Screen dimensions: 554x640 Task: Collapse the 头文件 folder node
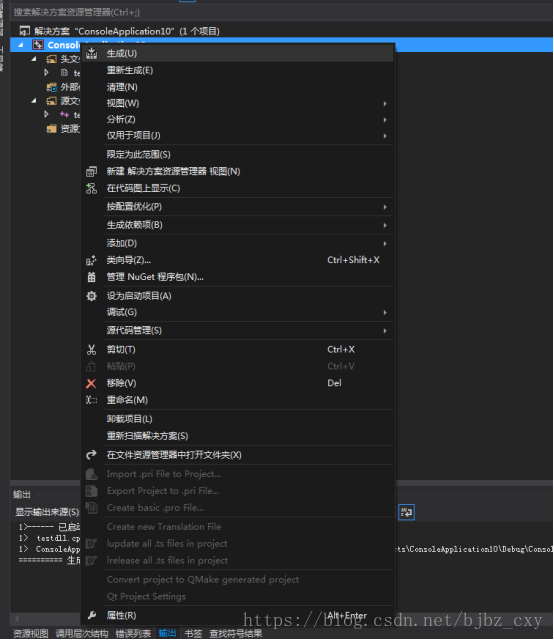click(34, 59)
